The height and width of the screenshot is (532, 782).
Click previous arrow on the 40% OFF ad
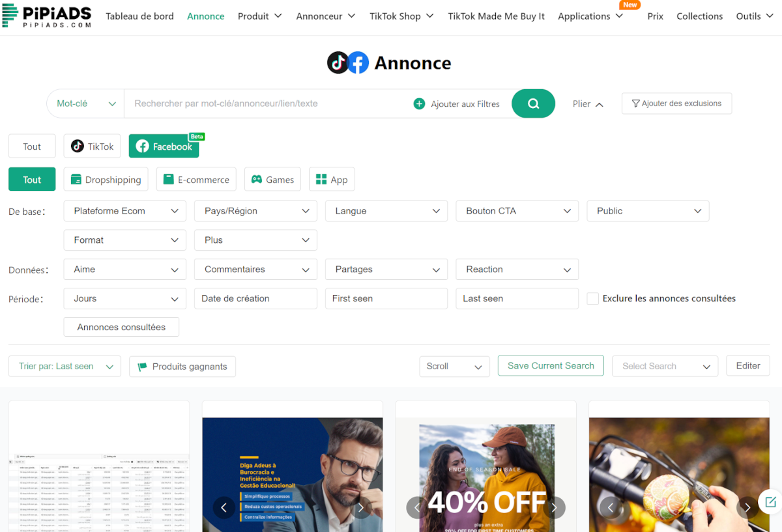coord(417,507)
